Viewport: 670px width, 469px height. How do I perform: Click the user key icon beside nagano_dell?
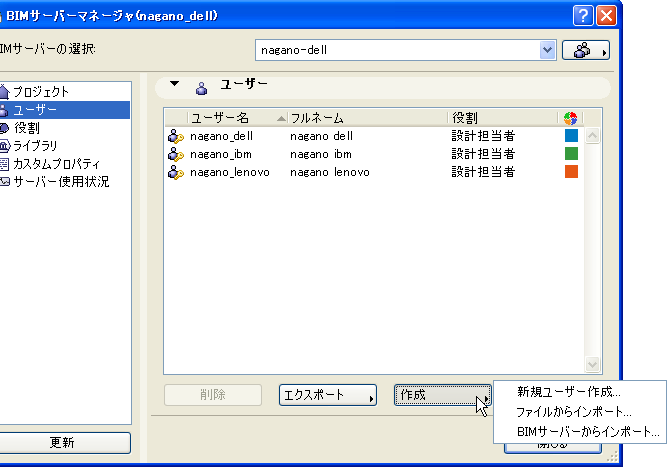176,136
